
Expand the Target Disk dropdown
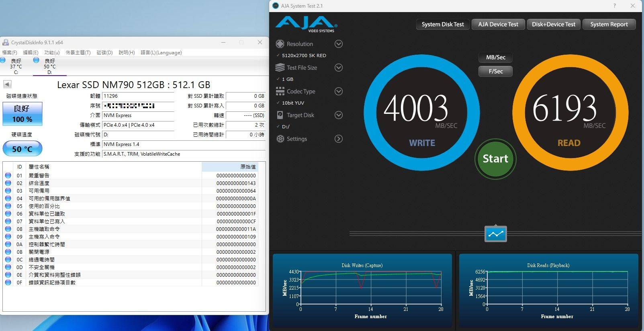[339, 115]
